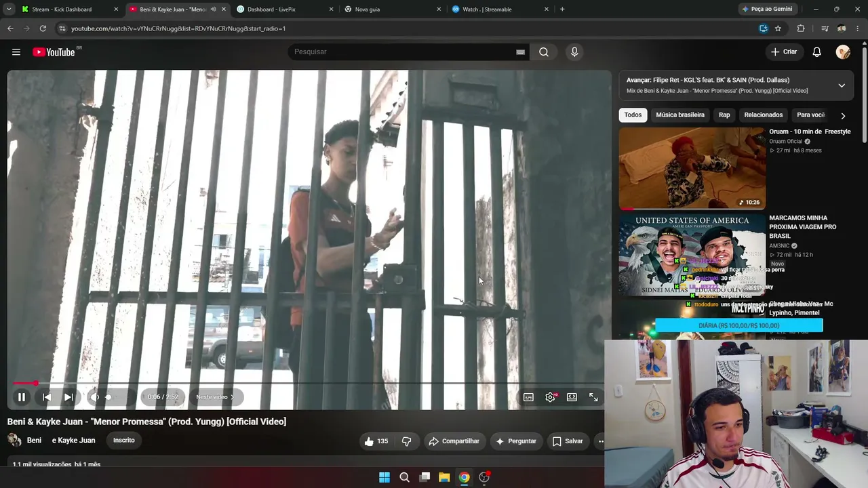Close the Stream - Kick Dashboard tab
The height and width of the screenshot is (488, 868).
click(116, 9)
